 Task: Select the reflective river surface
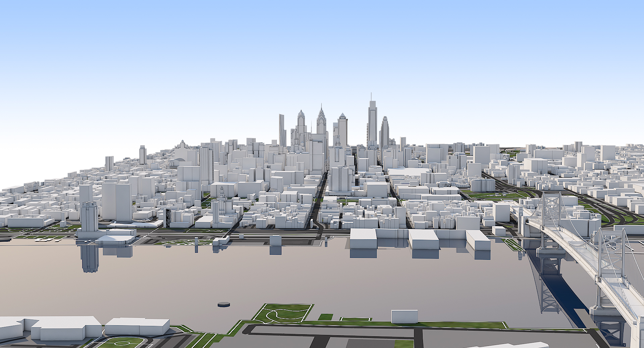(302, 278)
